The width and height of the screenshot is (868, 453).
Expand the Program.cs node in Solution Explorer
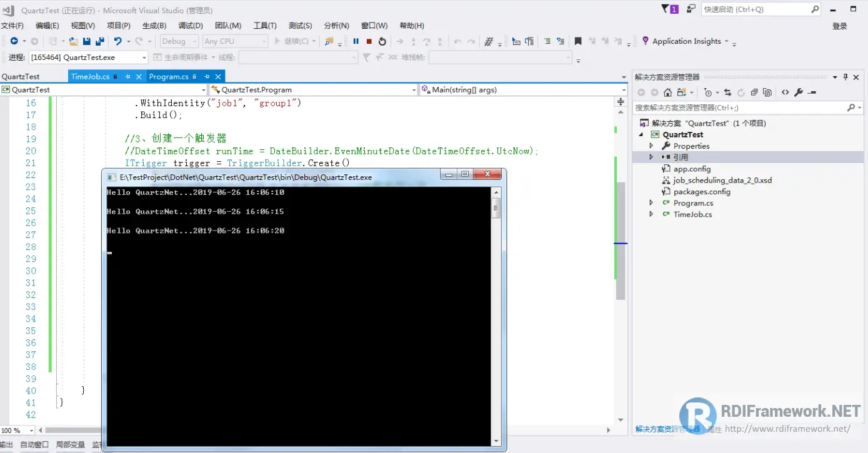pyautogui.click(x=651, y=203)
